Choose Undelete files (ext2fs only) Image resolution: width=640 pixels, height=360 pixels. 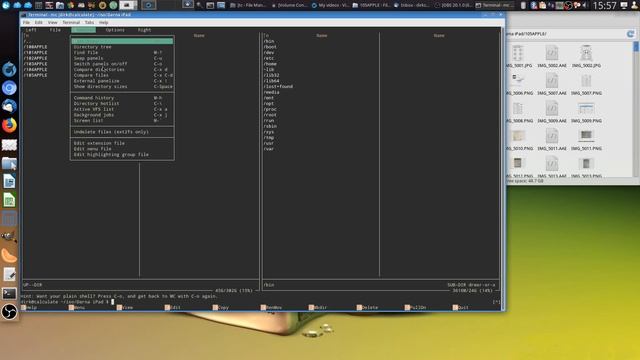point(122,132)
